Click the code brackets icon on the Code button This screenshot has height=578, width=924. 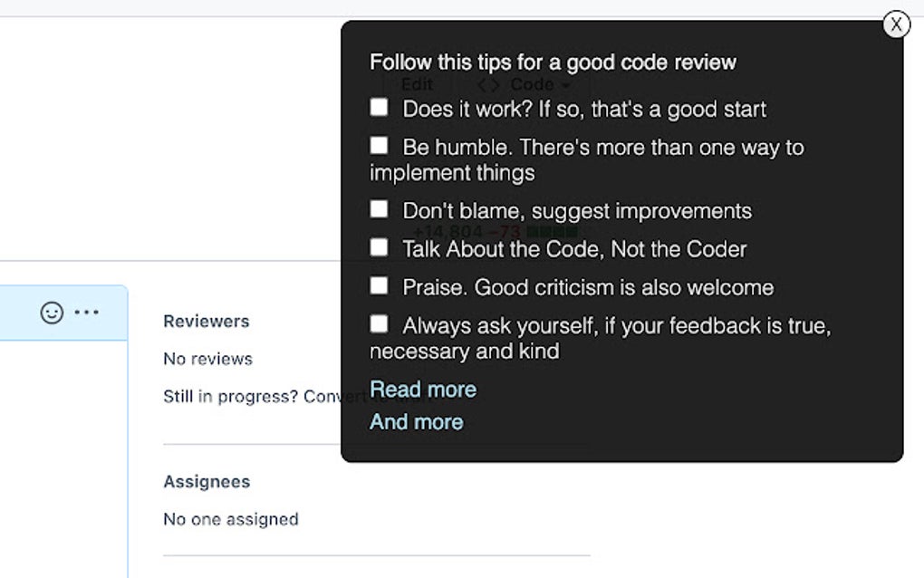[489, 84]
